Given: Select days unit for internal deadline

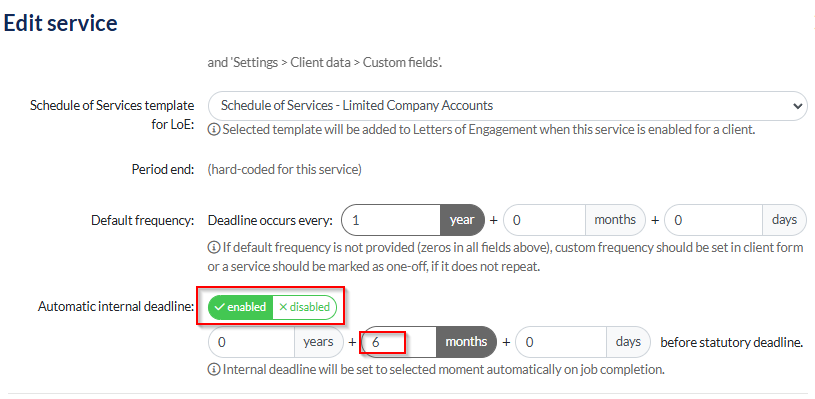Looking at the screenshot, I should [628, 342].
